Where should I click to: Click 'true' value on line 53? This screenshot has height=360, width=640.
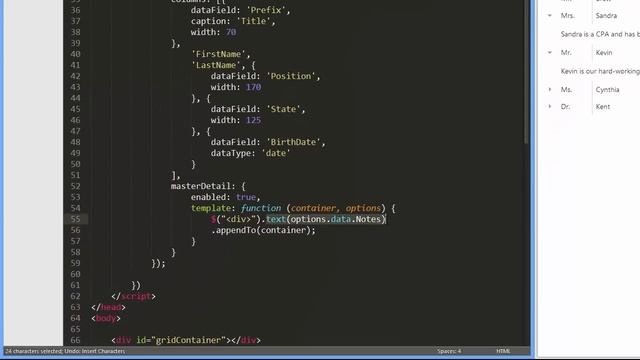(x=246, y=197)
